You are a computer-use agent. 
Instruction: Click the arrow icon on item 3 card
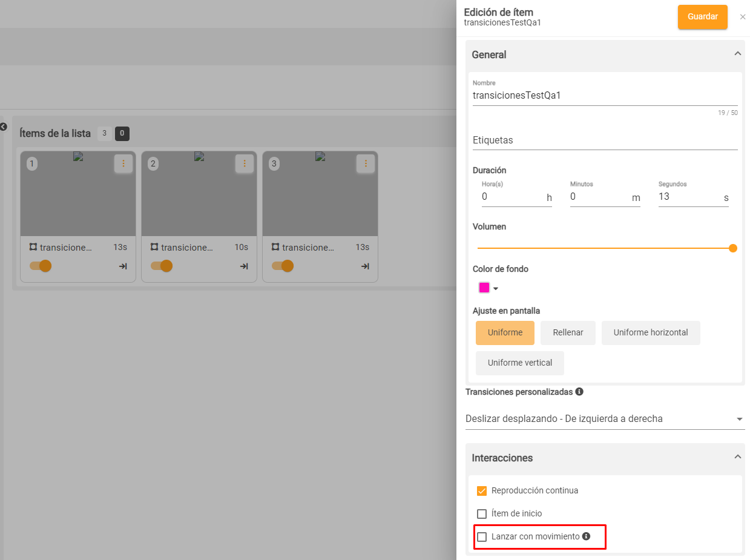pyautogui.click(x=365, y=266)
